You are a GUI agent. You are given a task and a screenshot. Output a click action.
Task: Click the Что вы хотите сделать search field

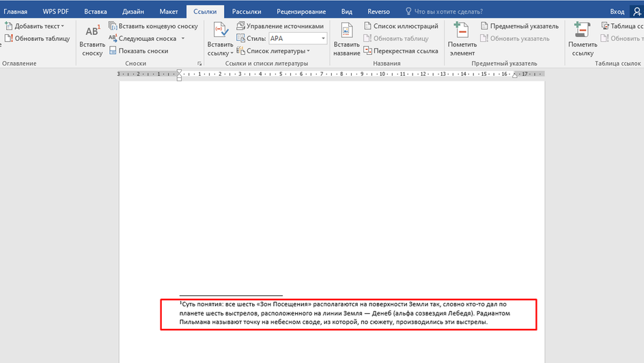tap(449, 12)
